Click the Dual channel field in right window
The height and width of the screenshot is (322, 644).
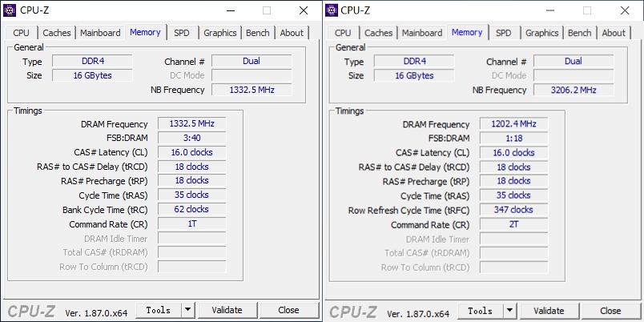click(x=574, y=62)
